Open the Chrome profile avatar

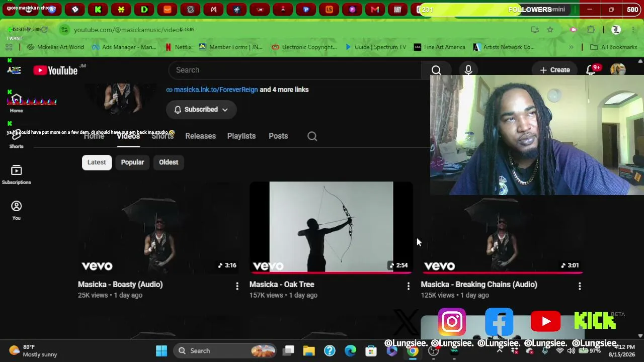point(616,30)
